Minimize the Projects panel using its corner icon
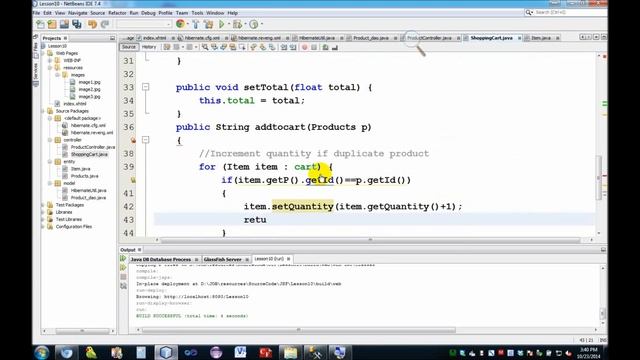Screen dimensions: 640x360 (x=112, y=38)
